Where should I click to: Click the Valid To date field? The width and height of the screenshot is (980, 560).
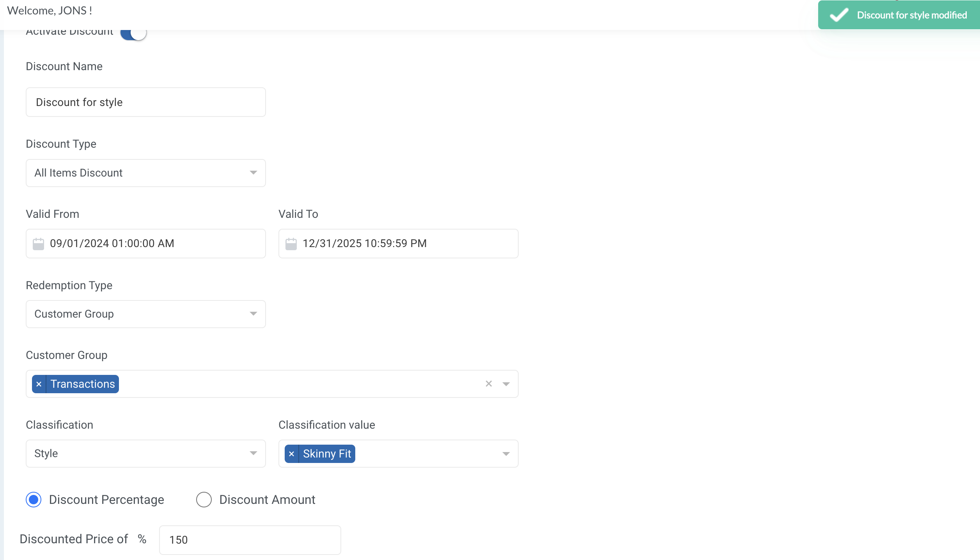pos(398,244)
